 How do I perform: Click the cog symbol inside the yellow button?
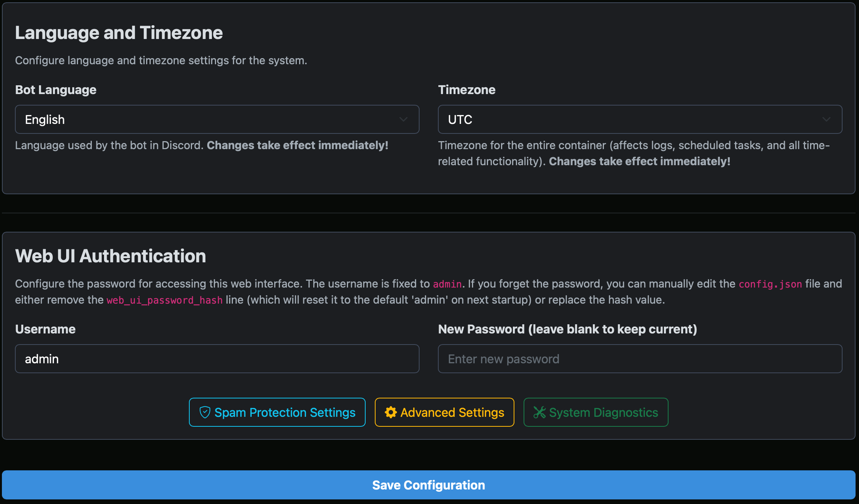click(390, 412)
